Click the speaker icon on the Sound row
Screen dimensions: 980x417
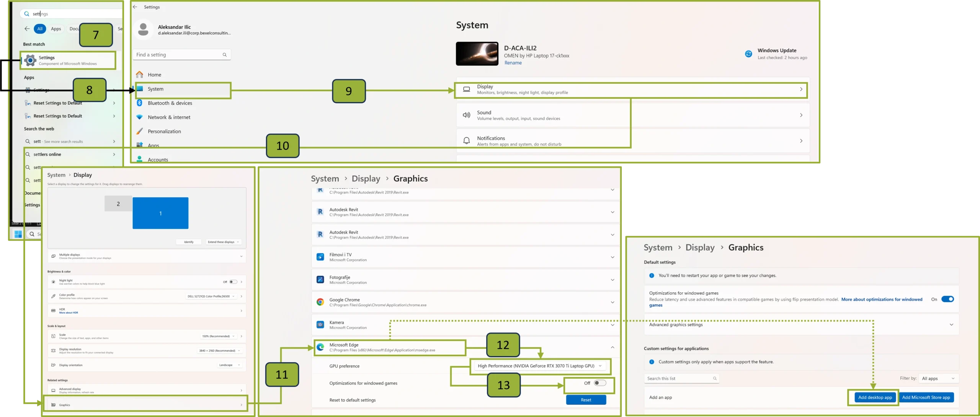(467, 115)
